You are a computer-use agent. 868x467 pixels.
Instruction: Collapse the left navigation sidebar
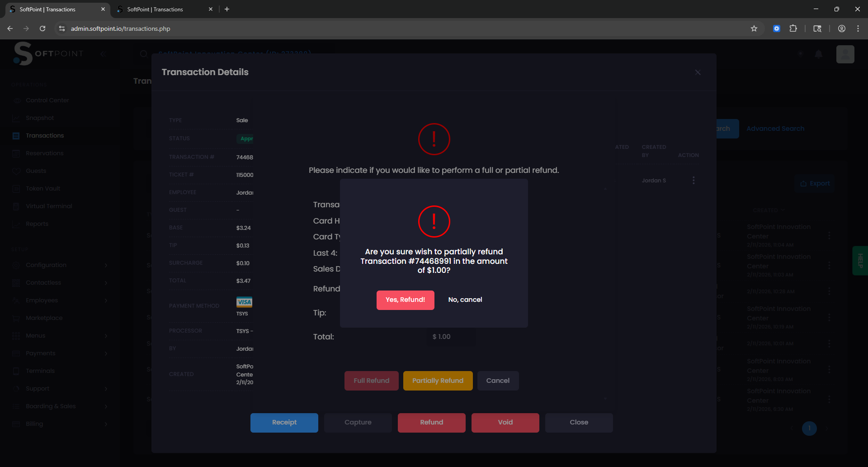(103, 54)
